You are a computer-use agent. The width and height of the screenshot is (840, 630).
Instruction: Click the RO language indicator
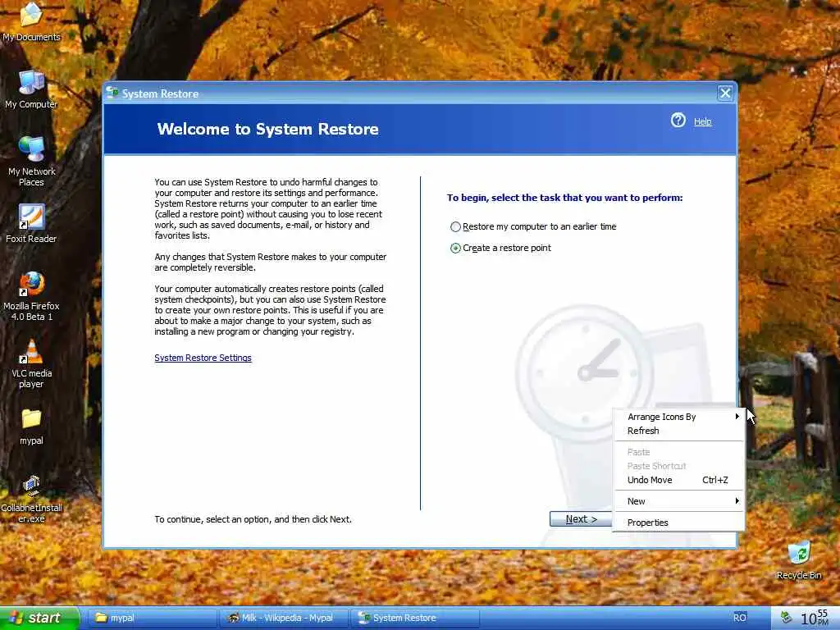[x=739, y=618]
